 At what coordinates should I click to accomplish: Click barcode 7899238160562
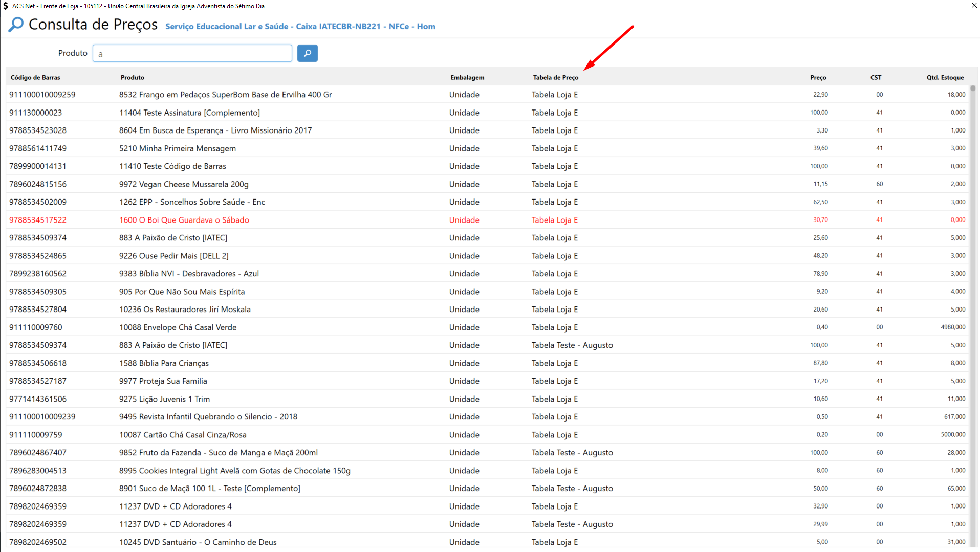pos(38,274)
